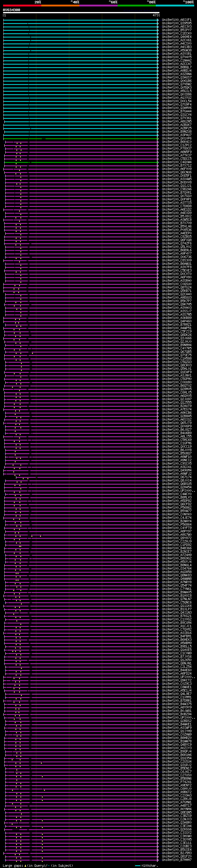
Task: Select the UniRef100_A8PY97 label
Action: pos(176,531)
